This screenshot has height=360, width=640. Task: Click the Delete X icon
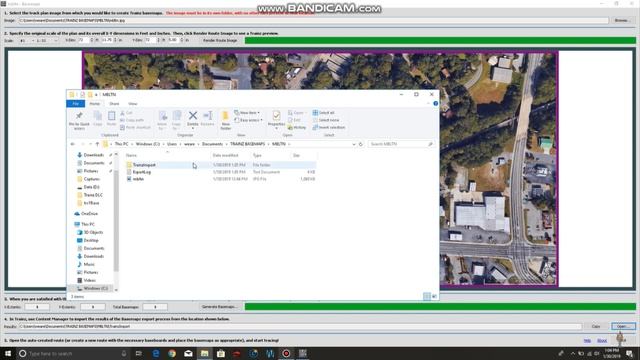click(193, 116)
